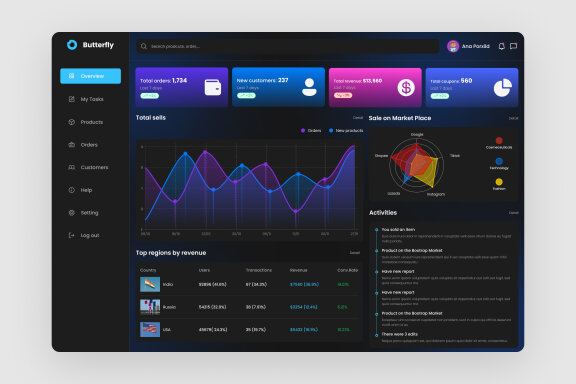Image resolution: width=576 pixels, height=384 pixels.
Task: Click the Total orders 1,734 text
Action: pyautogui.click(x=163, y=80)
